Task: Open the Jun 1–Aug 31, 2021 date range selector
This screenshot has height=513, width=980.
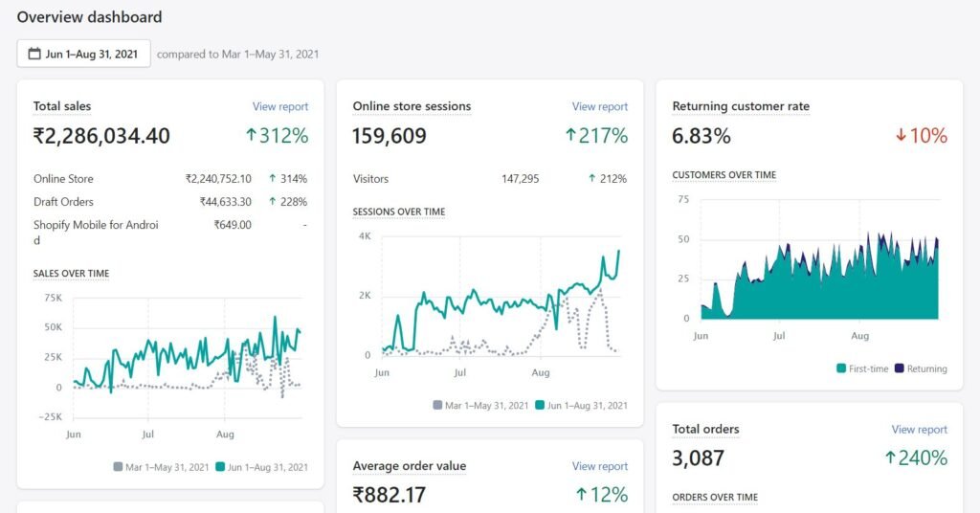Action: click(83, 55)
